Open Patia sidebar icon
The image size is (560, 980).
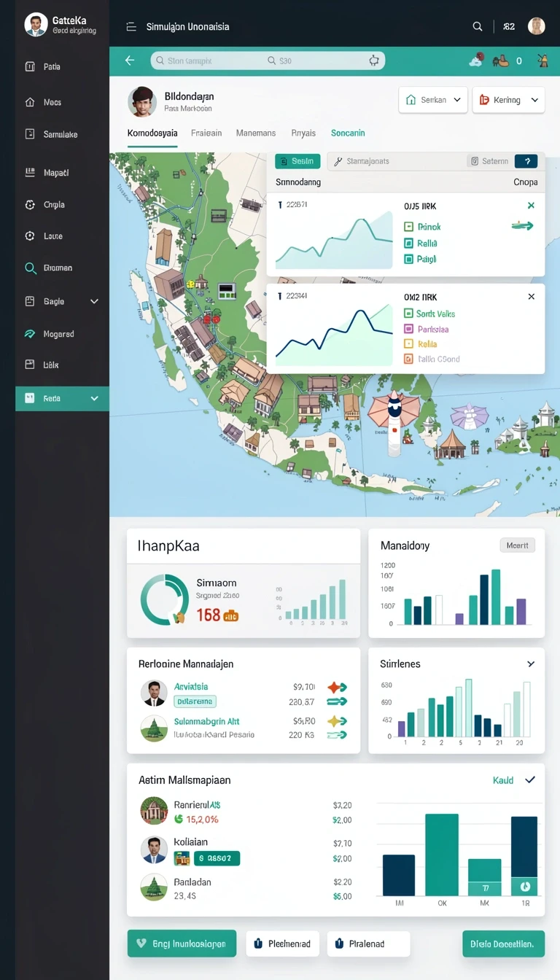coord(30,66)
